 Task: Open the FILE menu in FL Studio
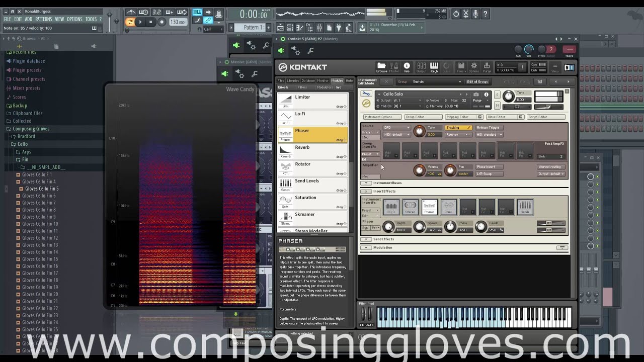coord(8,19)
